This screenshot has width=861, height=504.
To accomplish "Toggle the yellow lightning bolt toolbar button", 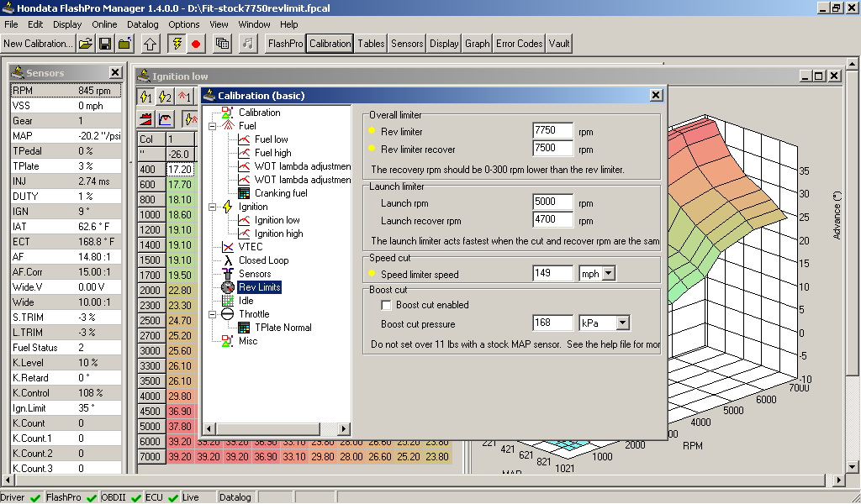I will pos(177,44).
